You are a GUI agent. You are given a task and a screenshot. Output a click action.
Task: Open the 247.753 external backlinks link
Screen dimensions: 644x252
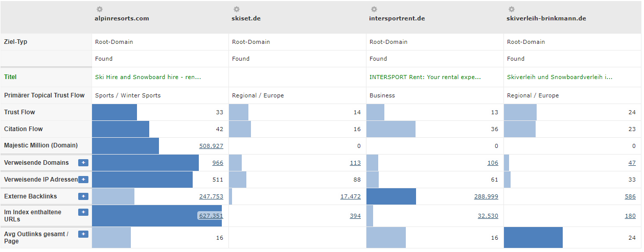[x=211, y=196]
